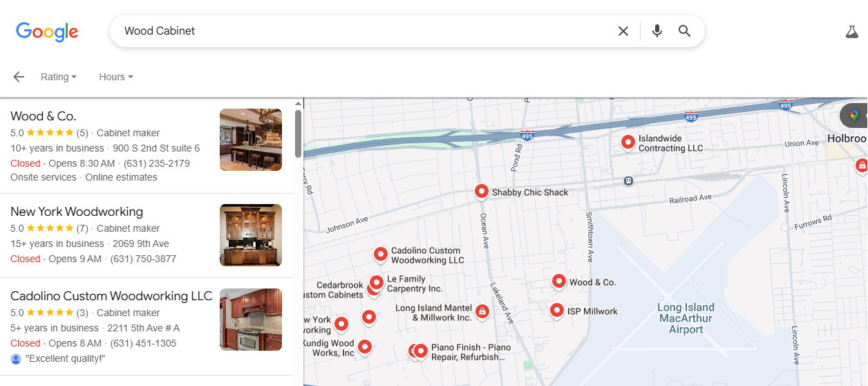Click the New York Woodworking map pin

[341, 324]
